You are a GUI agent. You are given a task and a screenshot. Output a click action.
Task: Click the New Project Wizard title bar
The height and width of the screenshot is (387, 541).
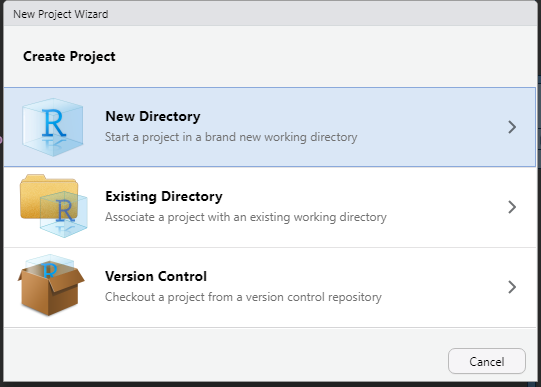tap(270, 14)
